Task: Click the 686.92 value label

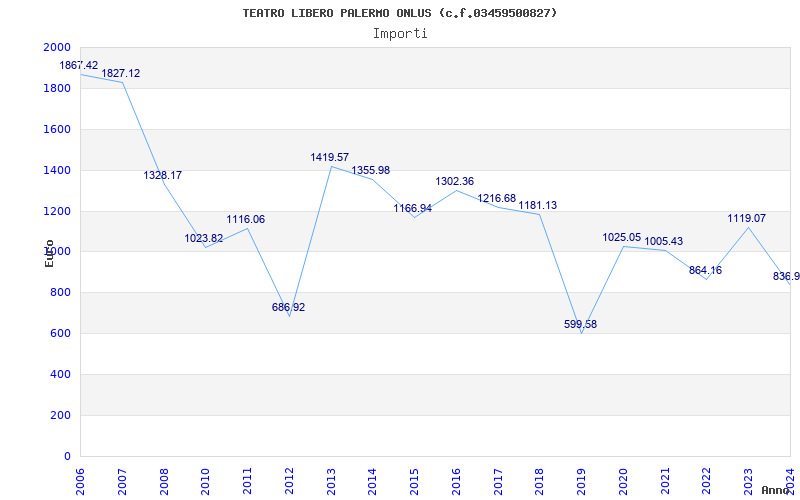Action: (288, 307)
